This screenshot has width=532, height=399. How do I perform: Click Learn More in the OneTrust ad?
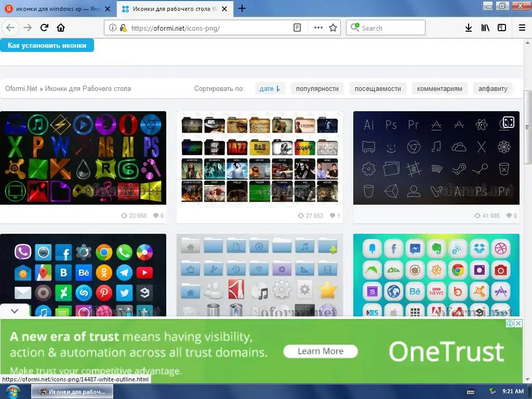point(321,351)
